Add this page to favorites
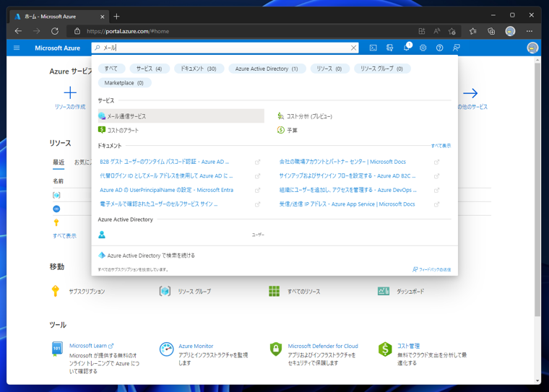 point(452,31)
